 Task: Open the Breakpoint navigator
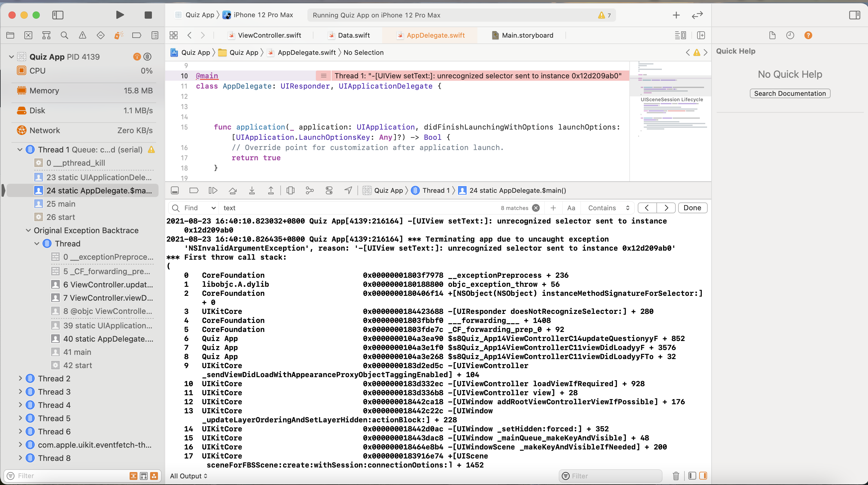pyautogui.click(x=137, y=35)
